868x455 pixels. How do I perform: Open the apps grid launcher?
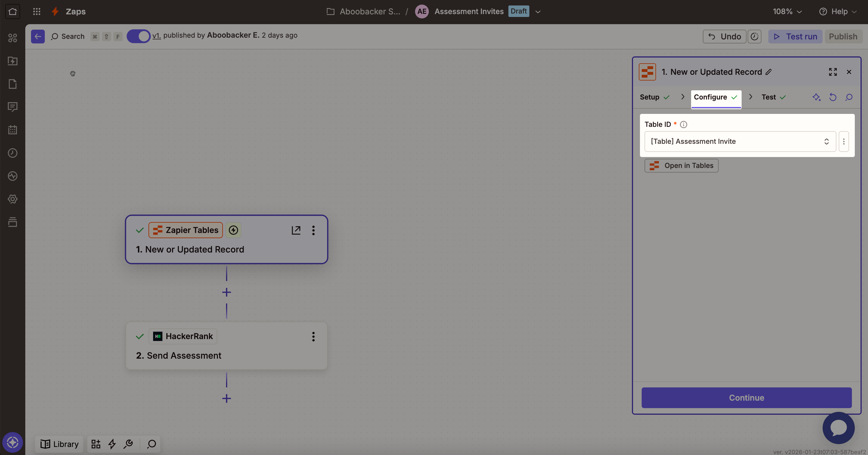coord(37,12)
